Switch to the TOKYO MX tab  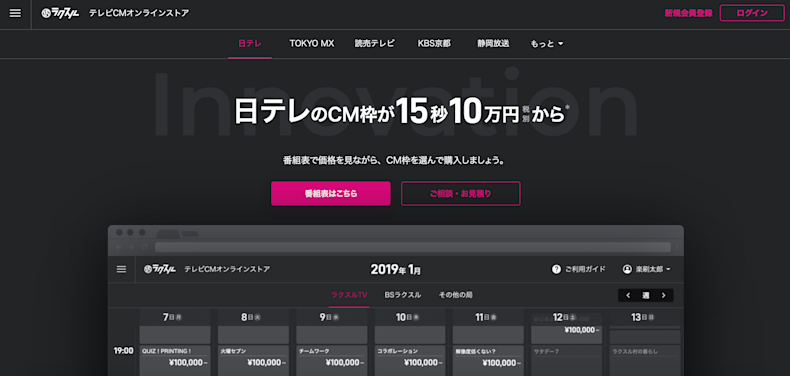coord(312,44)
